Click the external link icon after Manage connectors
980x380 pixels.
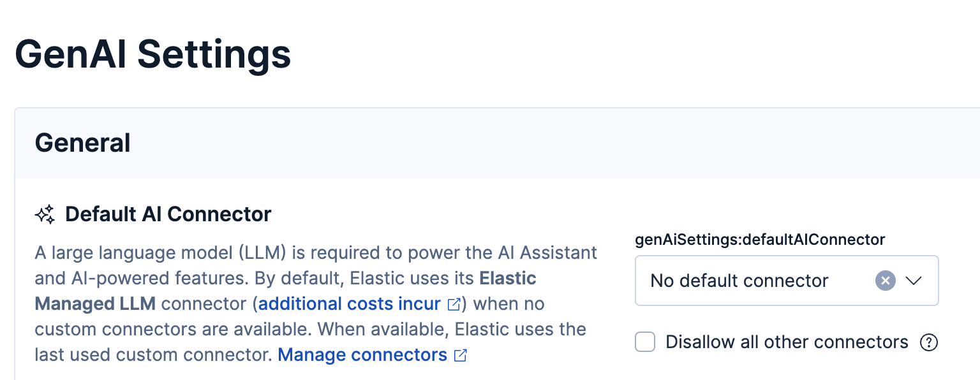tap(460, 355)
